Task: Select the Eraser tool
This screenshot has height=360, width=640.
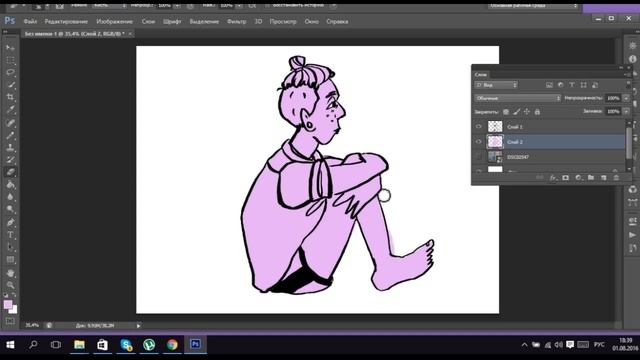Action: (10, 172)
